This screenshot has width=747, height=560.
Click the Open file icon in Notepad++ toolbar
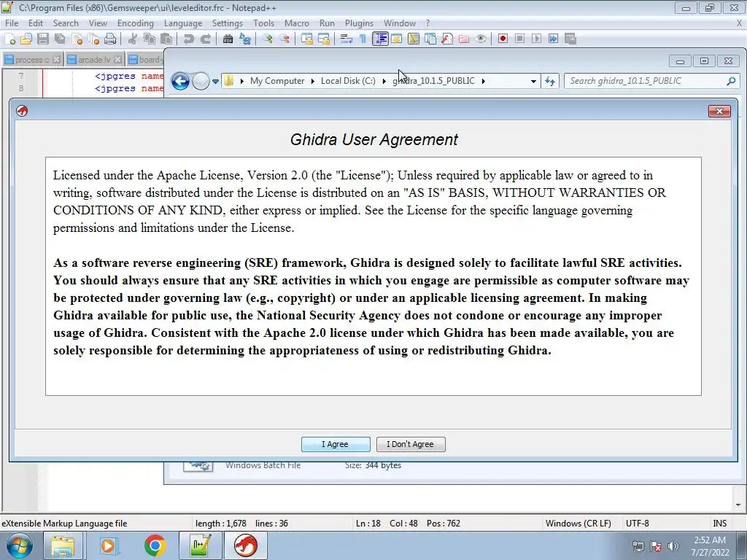point(26,39)
